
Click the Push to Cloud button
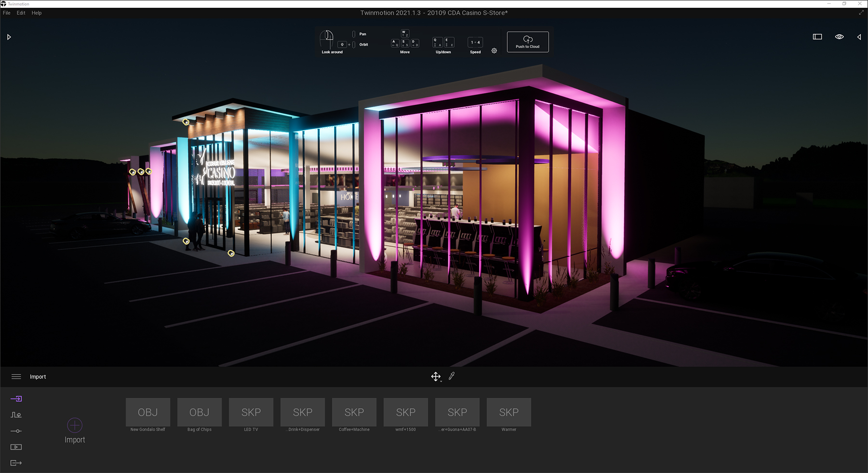tap(528, 42)
